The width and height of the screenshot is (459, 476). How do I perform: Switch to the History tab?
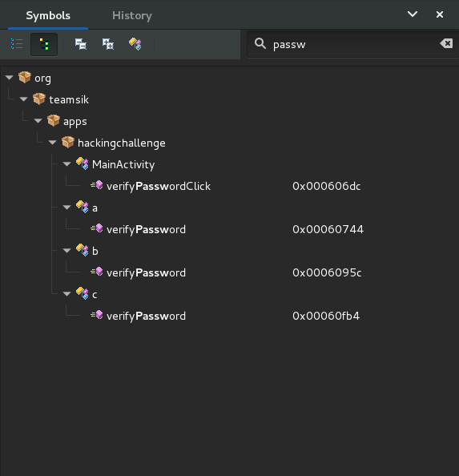(x=132, y=15)
